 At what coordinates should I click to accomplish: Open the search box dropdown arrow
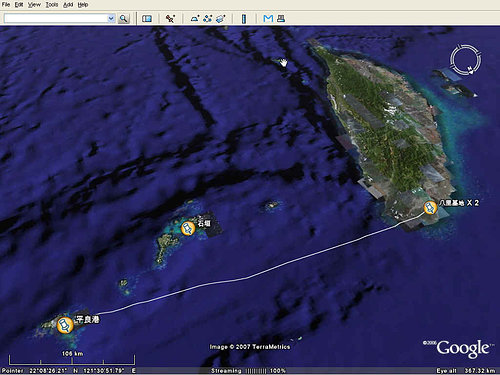pos(111,19)
